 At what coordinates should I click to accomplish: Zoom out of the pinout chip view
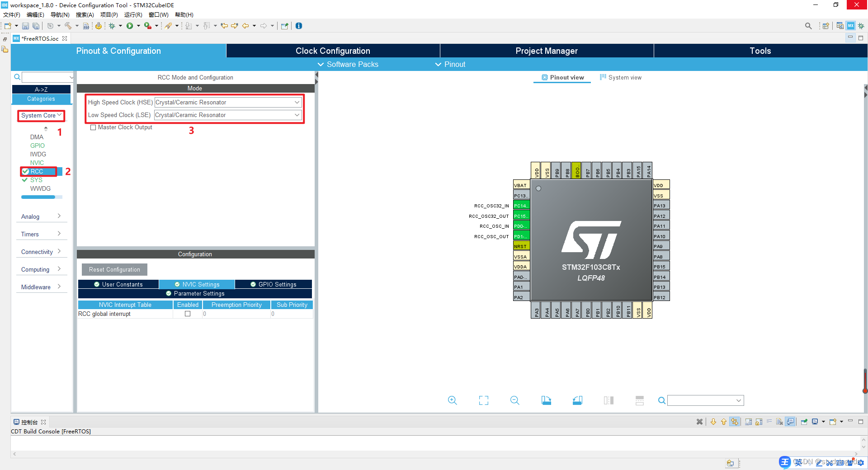click(x=515, y=400)
